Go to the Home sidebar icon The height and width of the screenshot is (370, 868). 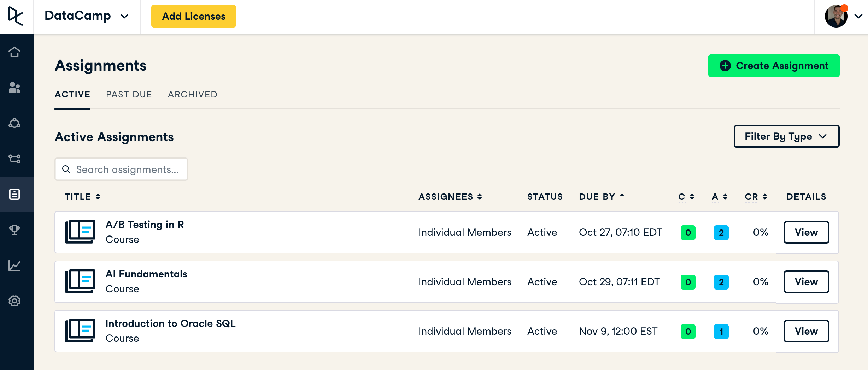[x=14, y=52]
